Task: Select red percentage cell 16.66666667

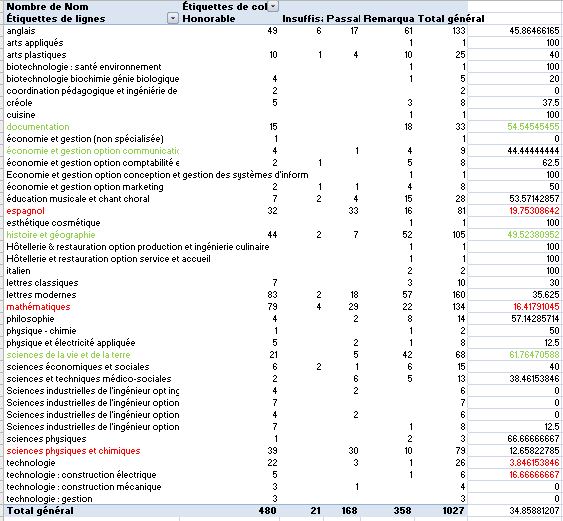Action: (534, 475)
